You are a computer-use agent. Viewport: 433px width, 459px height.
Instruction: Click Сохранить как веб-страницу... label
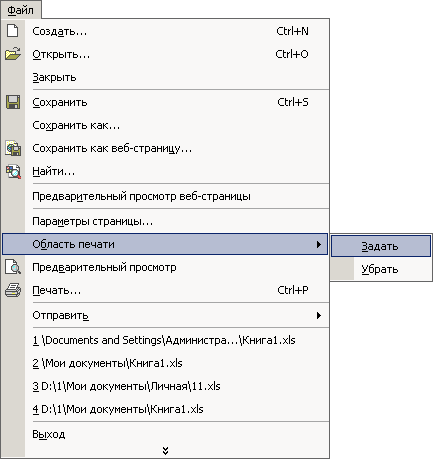click(x=112, y=148)
